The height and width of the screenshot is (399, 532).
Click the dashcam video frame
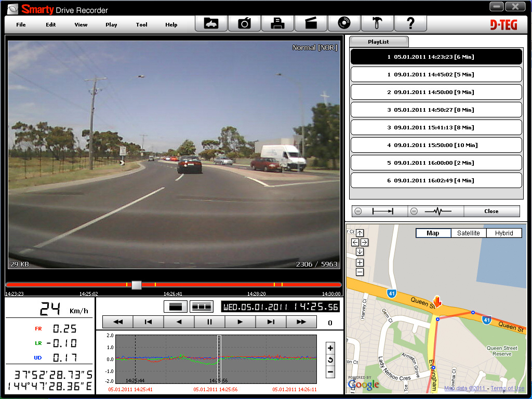pyautogui.click(x=174, y=155)
